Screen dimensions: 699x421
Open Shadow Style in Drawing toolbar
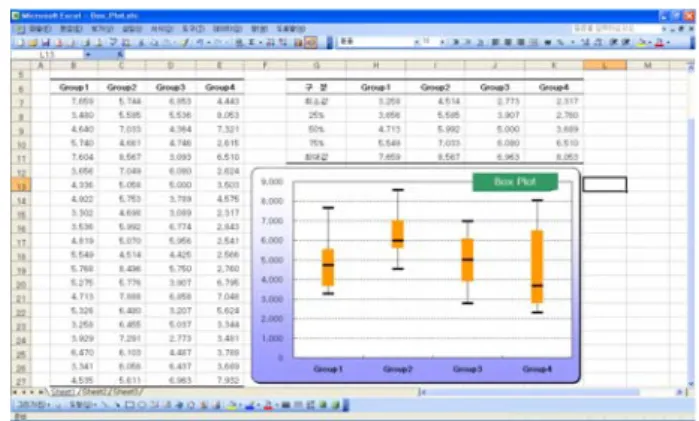click(323, 405)
